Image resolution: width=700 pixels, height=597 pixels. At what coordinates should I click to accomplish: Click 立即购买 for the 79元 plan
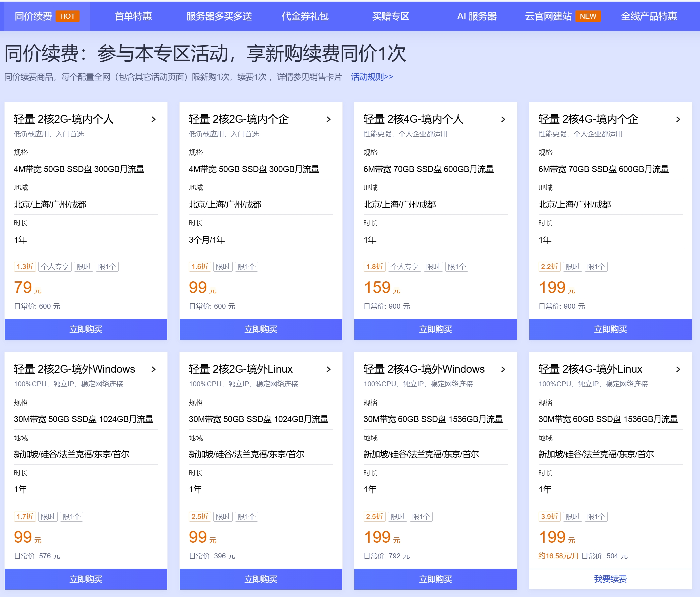(x=86, y=329)
